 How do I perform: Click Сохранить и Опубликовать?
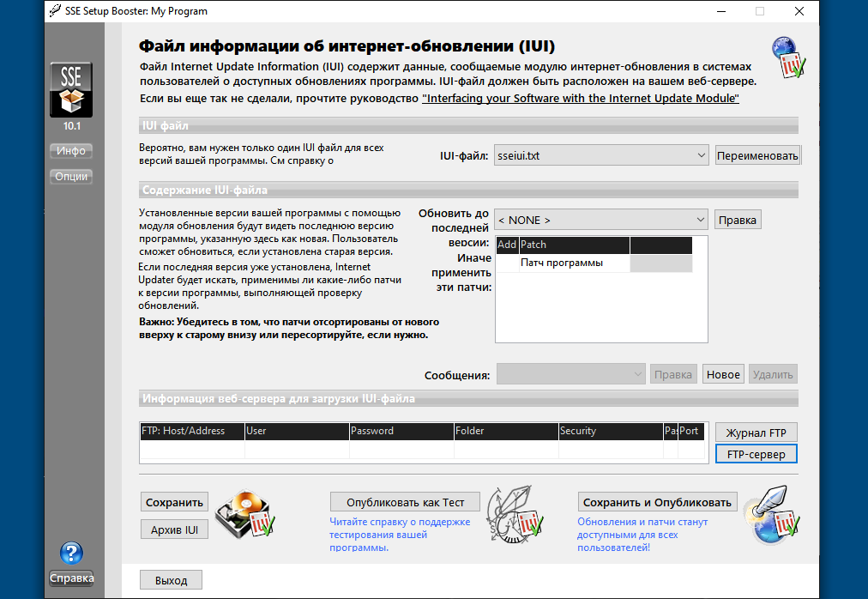click(x=657, y=502)
